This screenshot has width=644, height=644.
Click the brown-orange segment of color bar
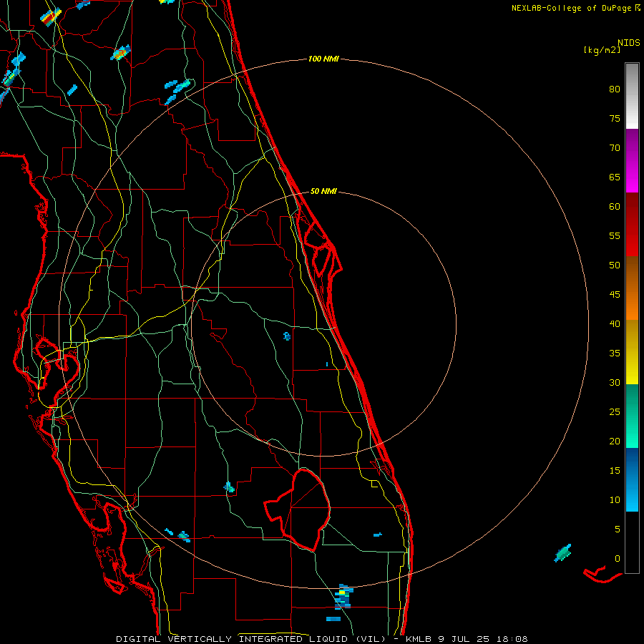tap(632, 288)
